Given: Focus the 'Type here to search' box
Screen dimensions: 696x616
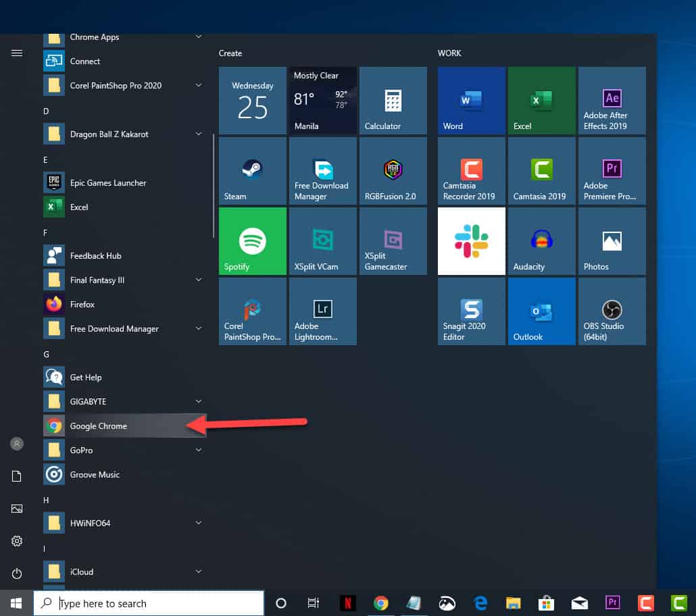Looking at the screenshot, I should click(x=149, y=603).
